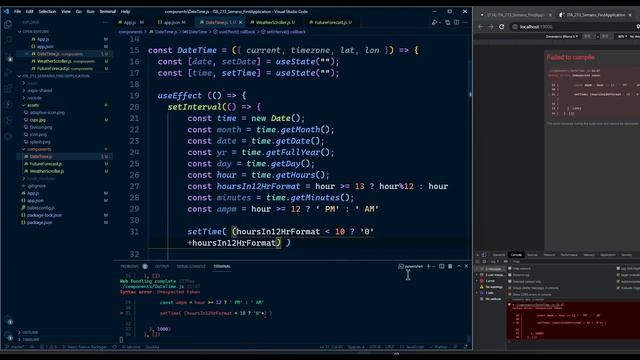The width and height of the screenshot is (640, 360).
Task: Reload the browser page
Action: point(501,27)
